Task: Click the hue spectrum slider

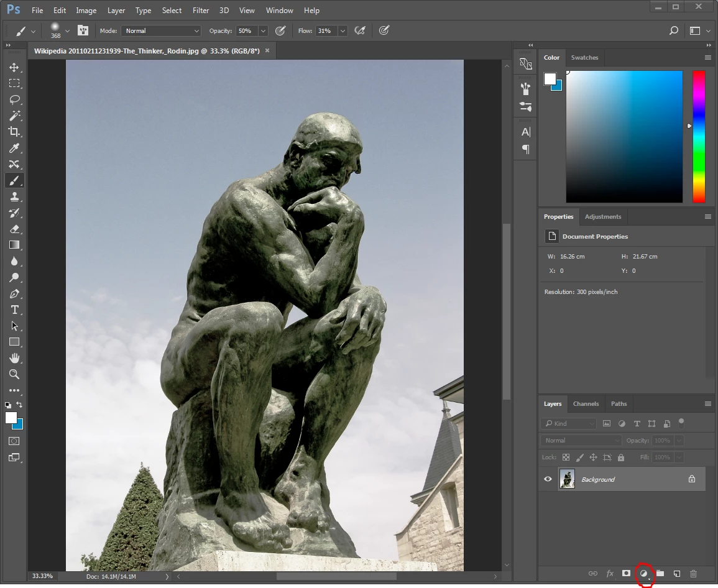Action: 699,137
